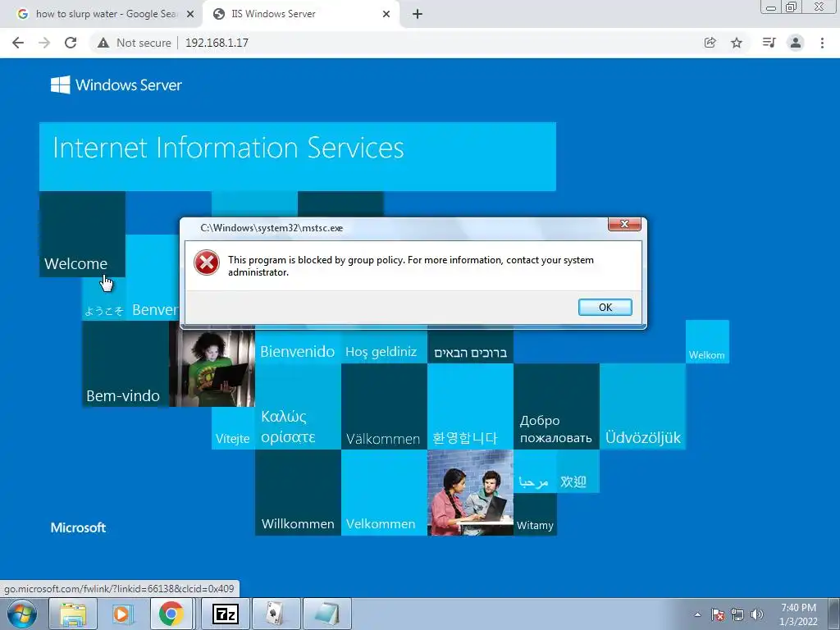The height and width of the screenshot is (630, 840).
Task: Click the Internet Information Services banner
Action: coord(297,157)
